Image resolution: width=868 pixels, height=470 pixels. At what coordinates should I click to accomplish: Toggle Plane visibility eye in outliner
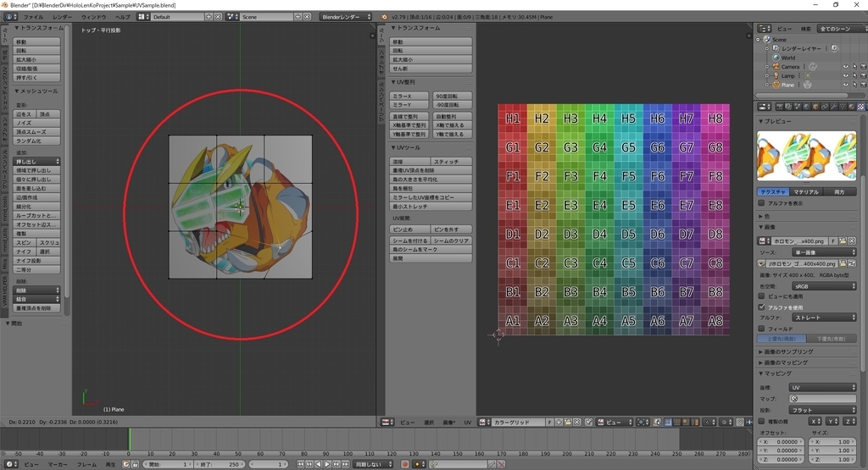(x=846, y=85)
